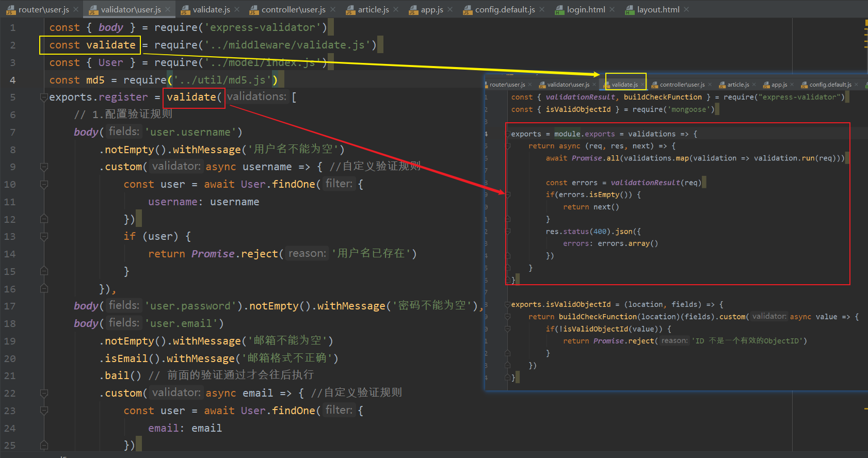This screenshot has height=458, width=868.
Task: Click the JS file icon on the main editor's config.default.js tab
Action: click(x=467, y=10)
